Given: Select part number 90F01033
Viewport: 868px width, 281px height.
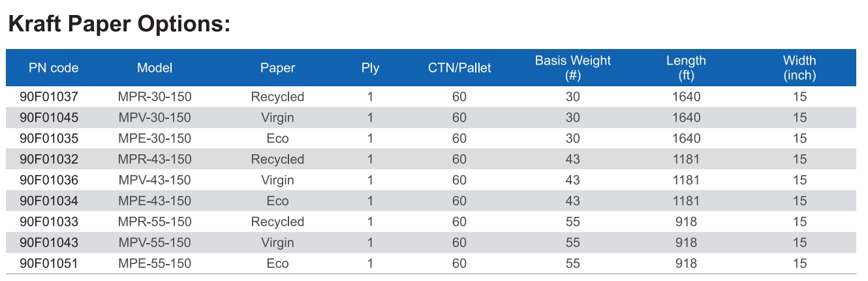Looking at the screenshot, I should pyautogui.click(x=49, y=222).
